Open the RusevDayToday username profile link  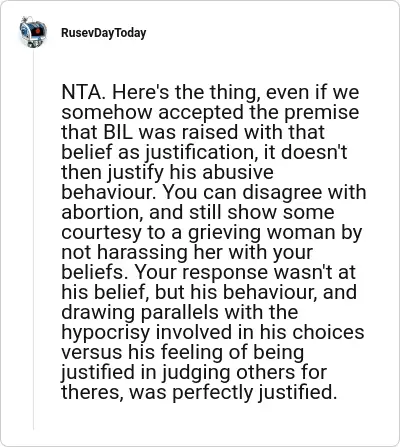[104, 33]
